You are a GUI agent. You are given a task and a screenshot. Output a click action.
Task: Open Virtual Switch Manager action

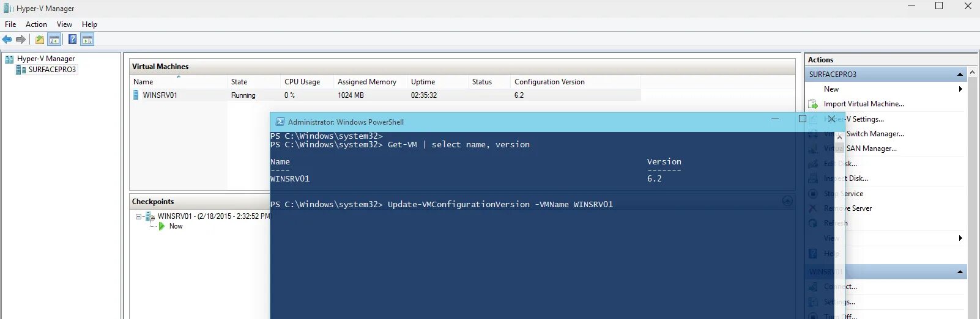pos(864,134)
